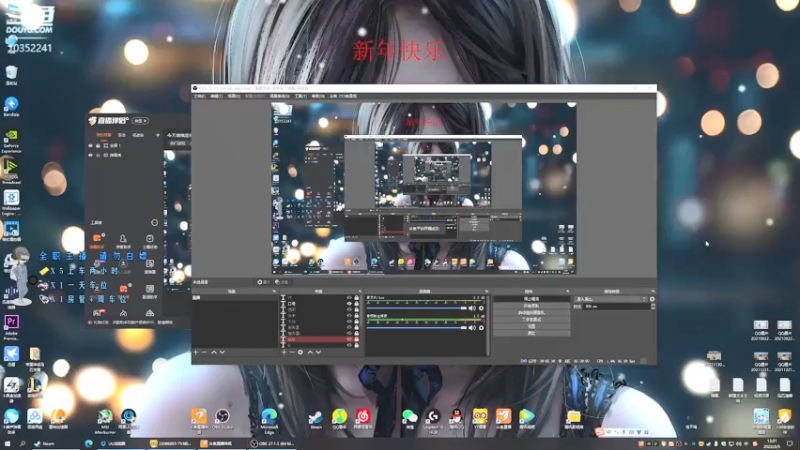Open Logitech G HUB desktop shortcut
Screen dimensions: 800x450
coord(433,421)
